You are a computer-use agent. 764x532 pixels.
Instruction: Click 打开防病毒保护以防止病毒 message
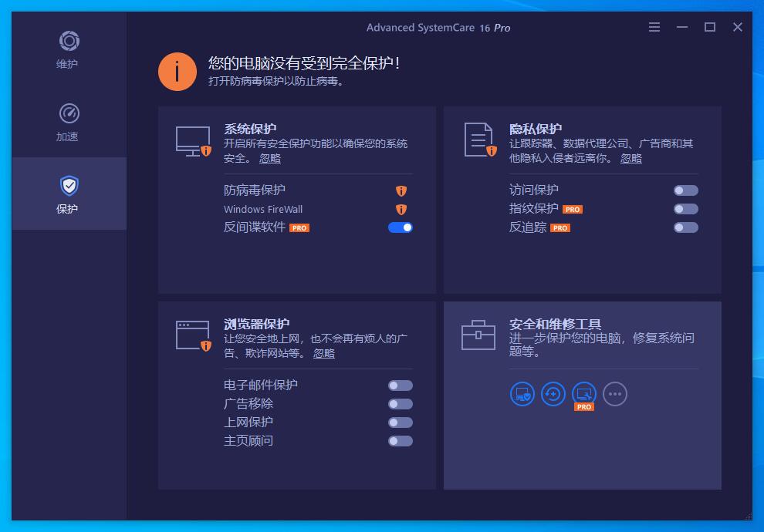coord(276,81)
